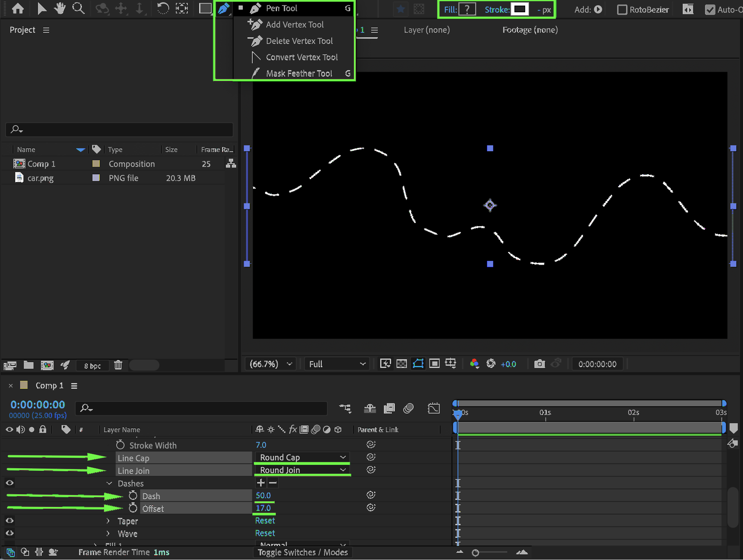The width and height of the screenshot is (743, 560).
Task: Select the Selection arrow tool
Action: pyautogui.click(x=42, y=9)
